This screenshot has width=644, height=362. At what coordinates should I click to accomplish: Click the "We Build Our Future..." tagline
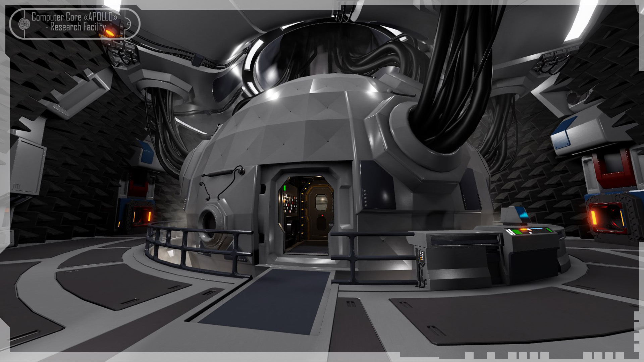coord(111,36)
